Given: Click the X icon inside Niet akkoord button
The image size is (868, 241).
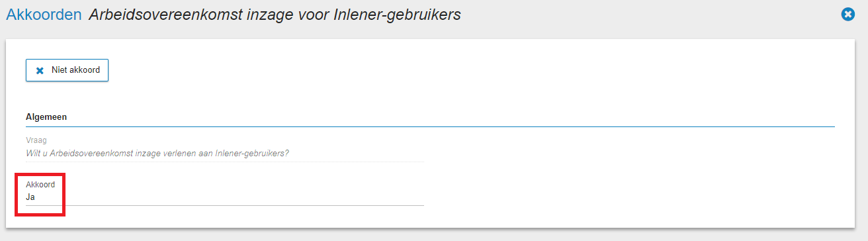Looking at the screenshot, I should pos(40,71).
